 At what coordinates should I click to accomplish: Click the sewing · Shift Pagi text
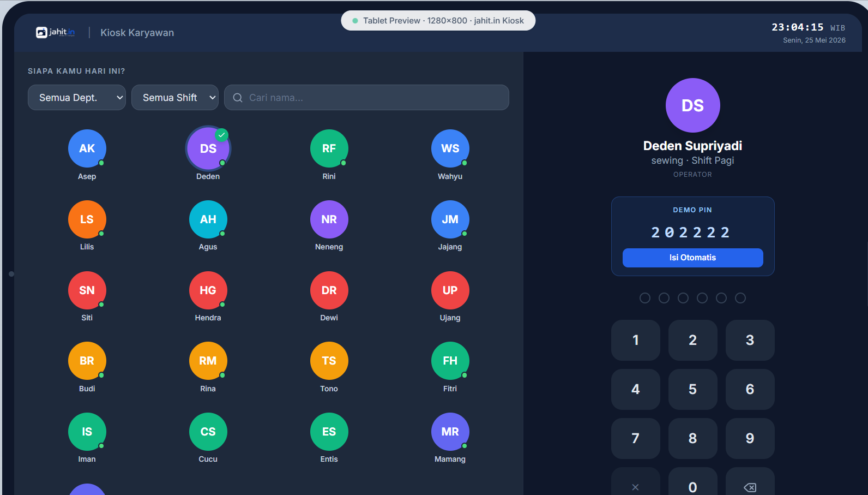point(693,160)
